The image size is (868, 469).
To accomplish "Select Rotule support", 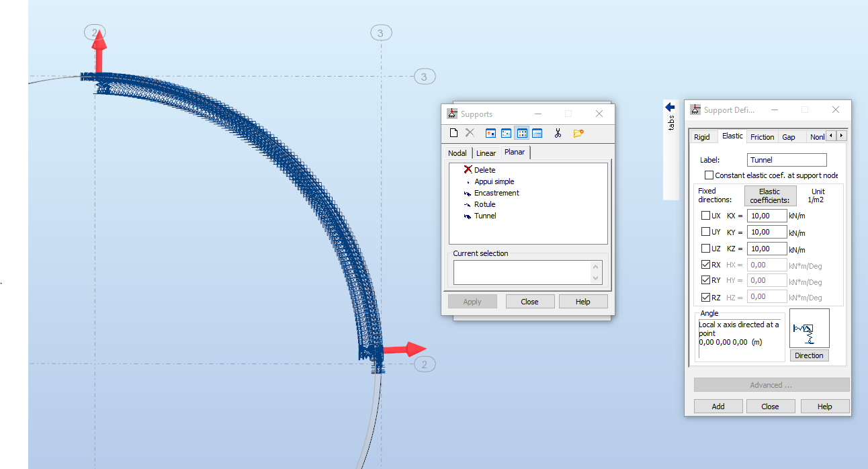I will 484,204.
